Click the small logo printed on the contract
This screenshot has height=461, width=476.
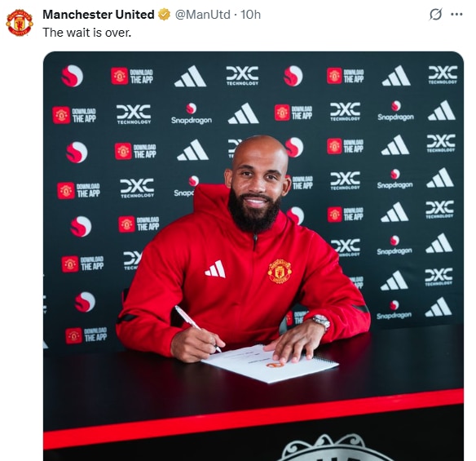coord(275,365)
